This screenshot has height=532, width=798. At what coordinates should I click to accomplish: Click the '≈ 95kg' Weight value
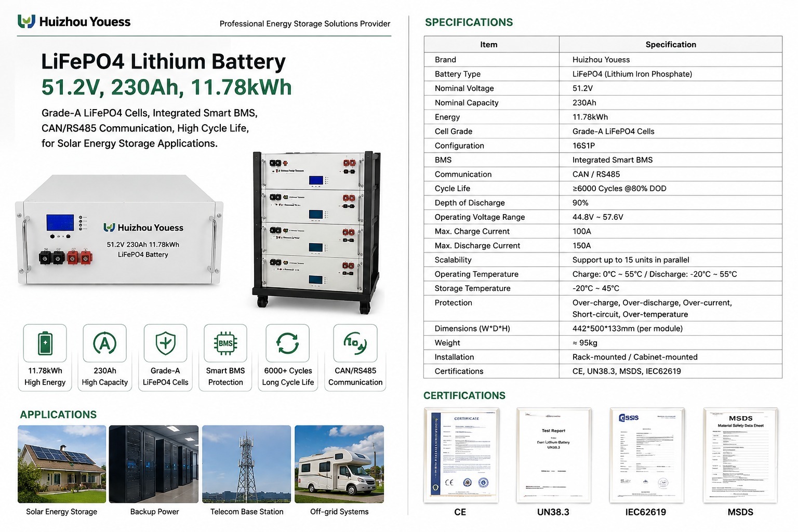click(x=585, y=343)
